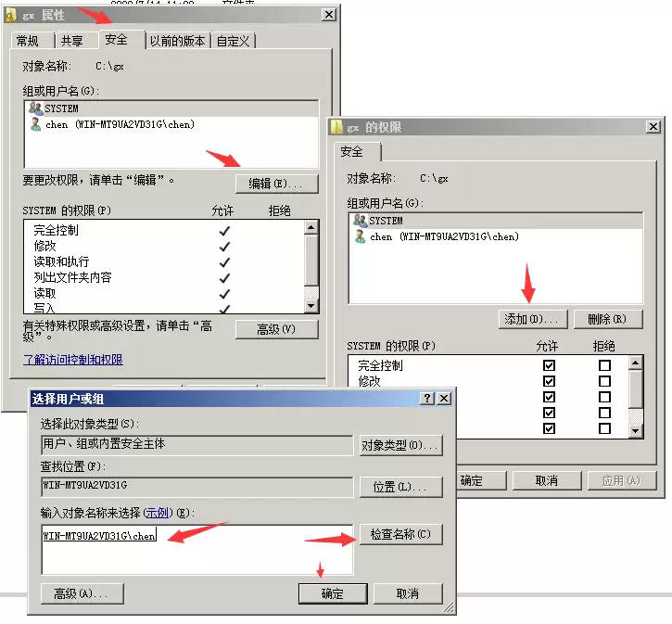Select the 安全 tab in gx 属性
Viewport: 672px width, 624px height.
[x=121, y=40]
